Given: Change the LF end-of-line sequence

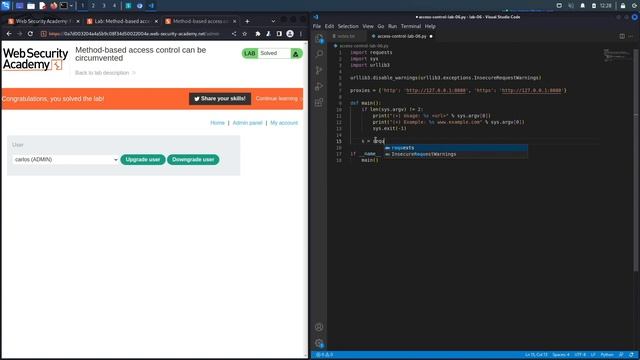Looking at the screenshot, I should pyautogui.click(x=593, y=355).
